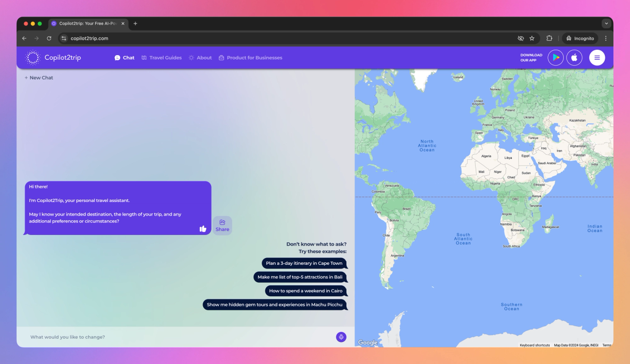Open Chrome's three-dot options menu
The image size is (630, 364).
pos(606,38)
